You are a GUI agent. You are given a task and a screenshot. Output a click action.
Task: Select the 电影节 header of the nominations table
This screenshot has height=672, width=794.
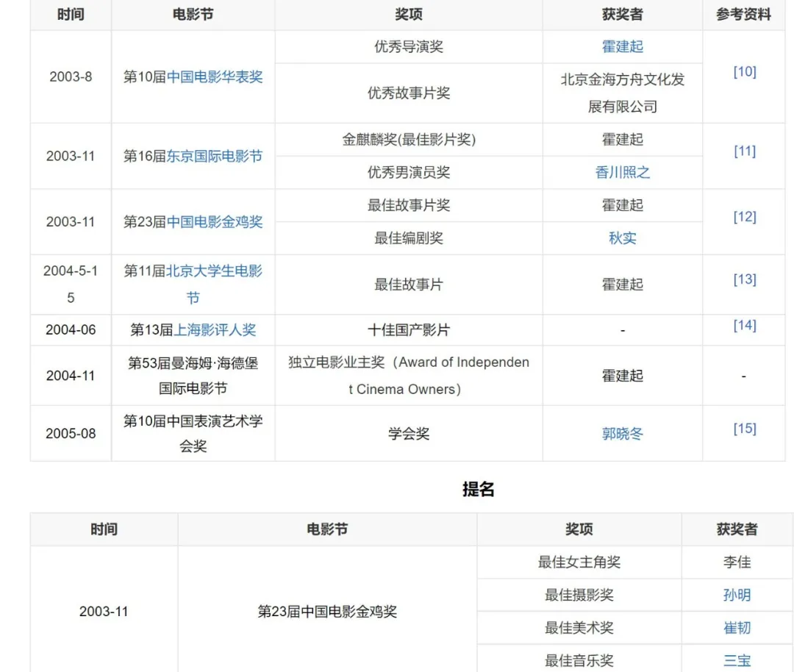[327, 529]
